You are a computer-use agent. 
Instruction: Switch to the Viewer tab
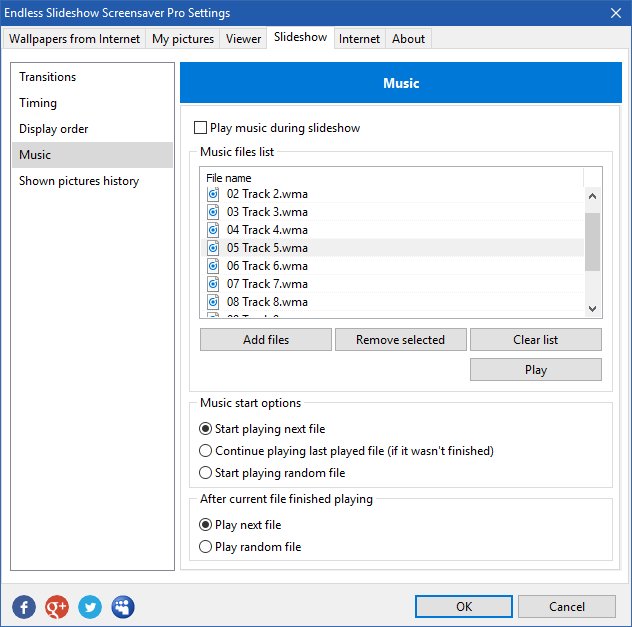(x=243, y=39)
